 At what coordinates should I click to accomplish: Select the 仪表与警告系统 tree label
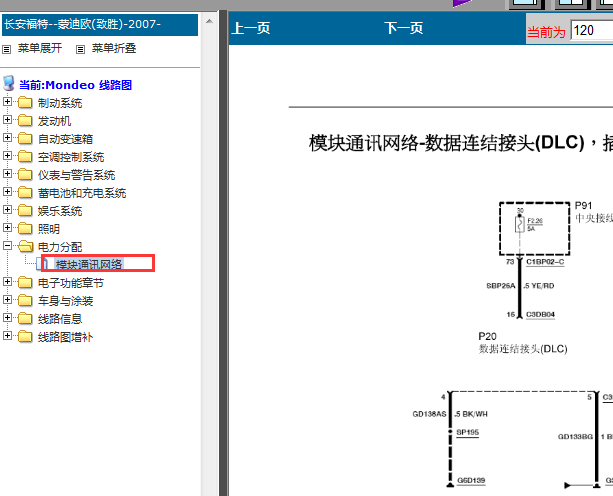[76, 175]
